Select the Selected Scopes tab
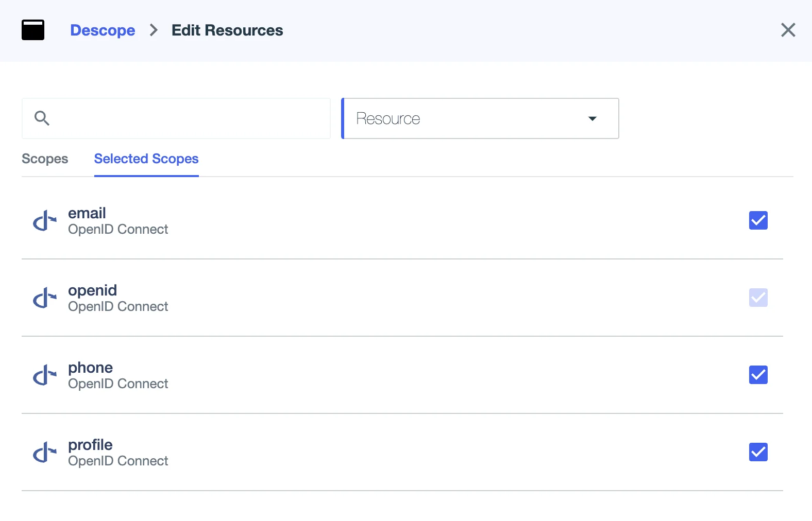 click(x=146, y=159)
